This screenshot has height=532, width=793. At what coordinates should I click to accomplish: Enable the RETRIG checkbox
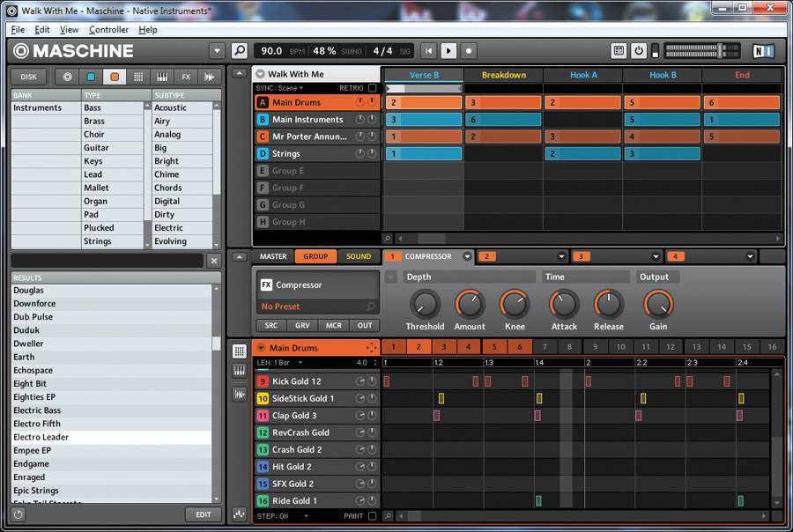point(373,88)
